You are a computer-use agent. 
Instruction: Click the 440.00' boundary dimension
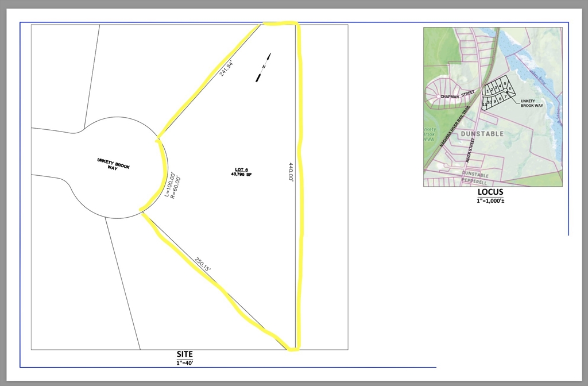[x=291, y=172]
